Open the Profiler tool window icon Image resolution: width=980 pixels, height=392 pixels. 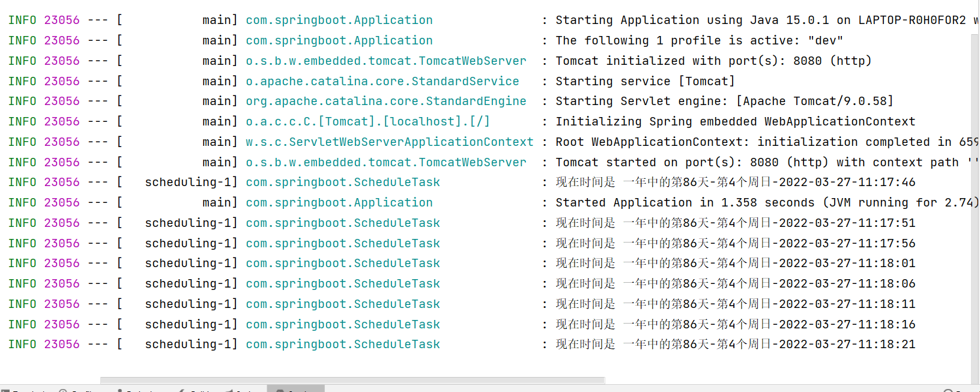coord(63,390)
